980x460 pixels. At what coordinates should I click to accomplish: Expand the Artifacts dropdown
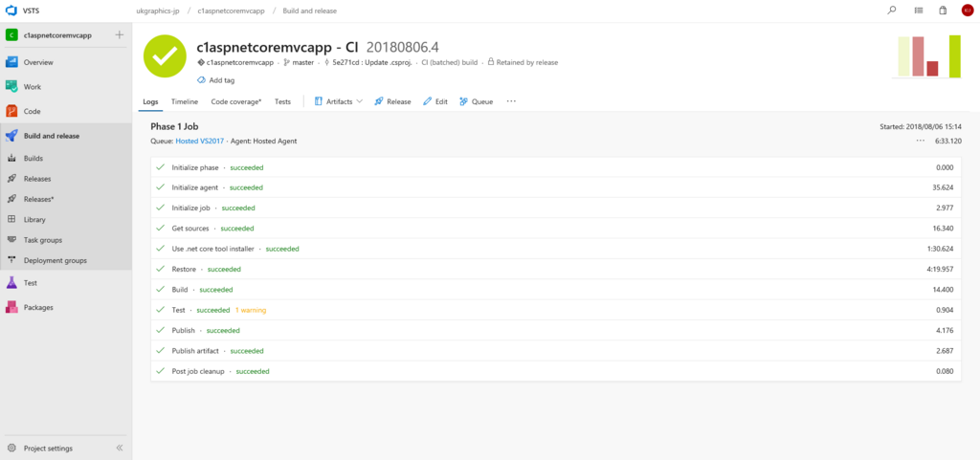pyautogui.click(x=338, y=101)
